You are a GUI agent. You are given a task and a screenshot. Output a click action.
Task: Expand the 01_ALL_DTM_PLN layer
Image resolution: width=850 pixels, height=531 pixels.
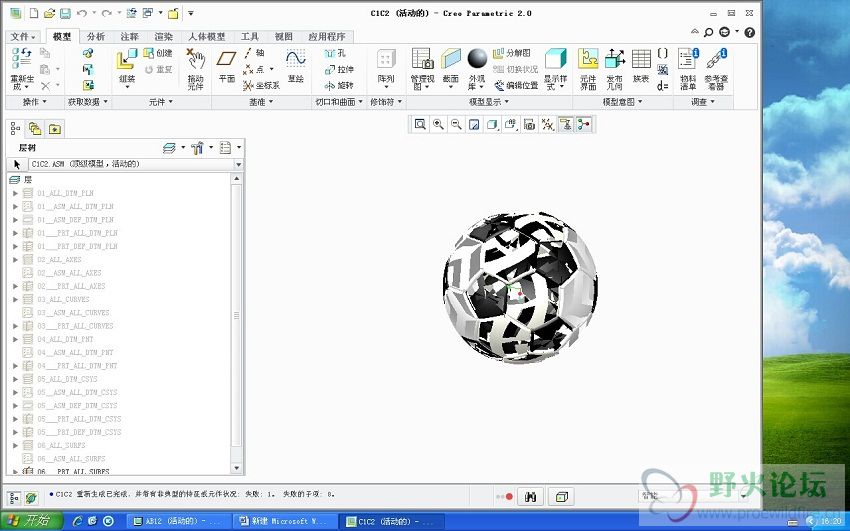click(x=15, y=193)
